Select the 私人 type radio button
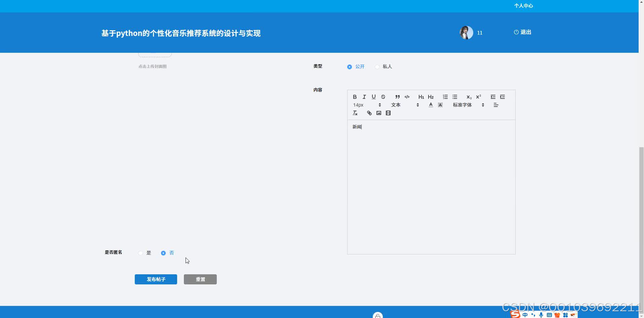 (377, 67)
